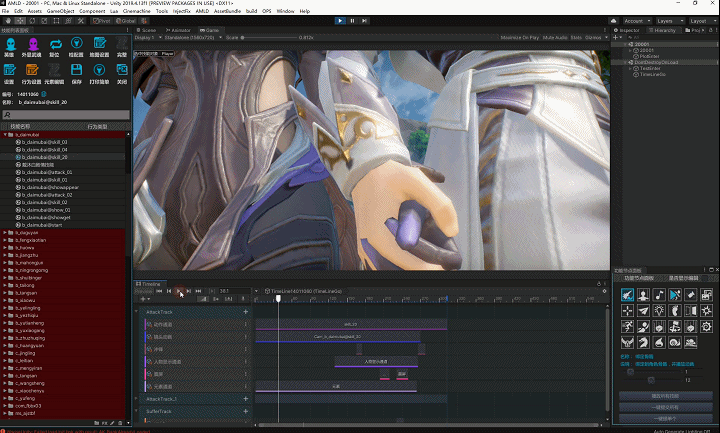Toggle Global handle rotation mode

coord(125,21)
